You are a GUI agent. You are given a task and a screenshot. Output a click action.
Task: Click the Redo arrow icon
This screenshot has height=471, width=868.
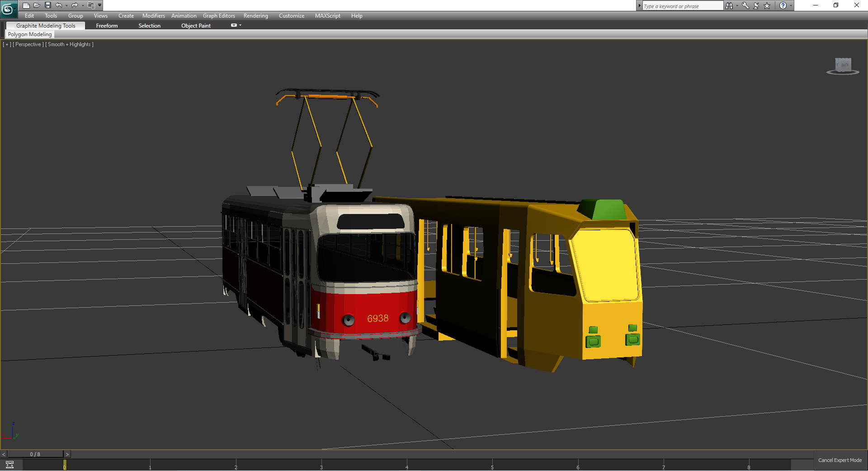click(75, 5)
